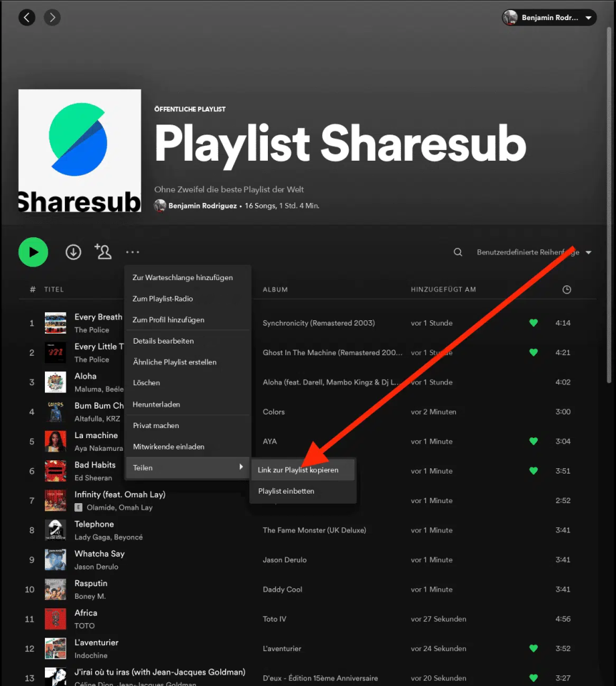Image resolution: width=616 pixels, height=686 pixels.
Task: Click Playlist einbetten
Action: [x=303, y=491]
